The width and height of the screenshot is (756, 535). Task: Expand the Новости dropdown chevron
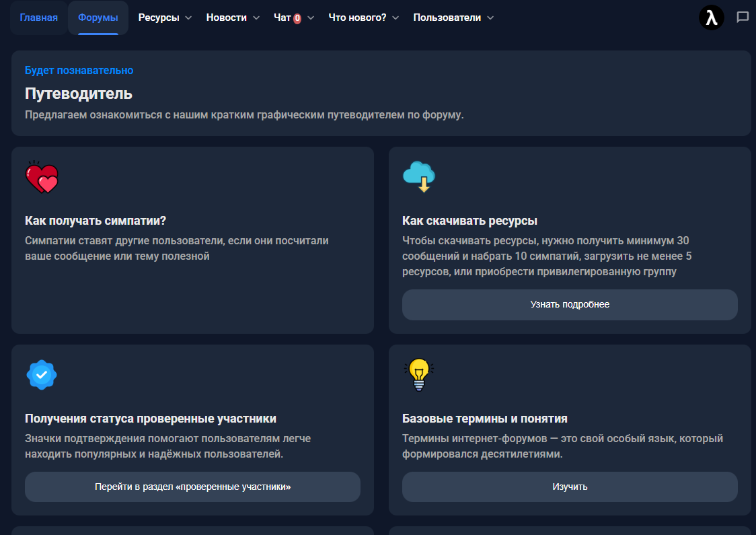[x=256, y=18]
